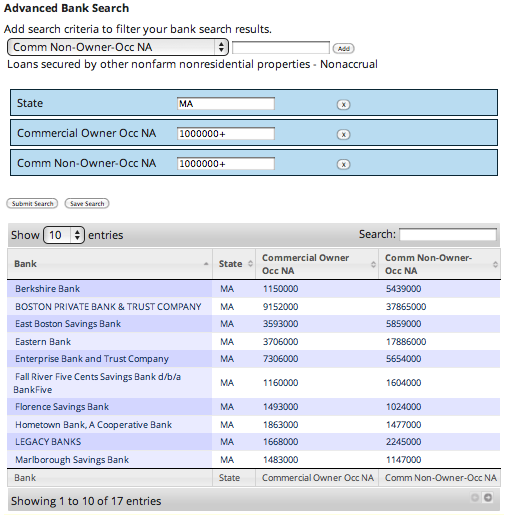Click the Submit Search button
This screenshot has height=515, width=505.
pos(32,203)
